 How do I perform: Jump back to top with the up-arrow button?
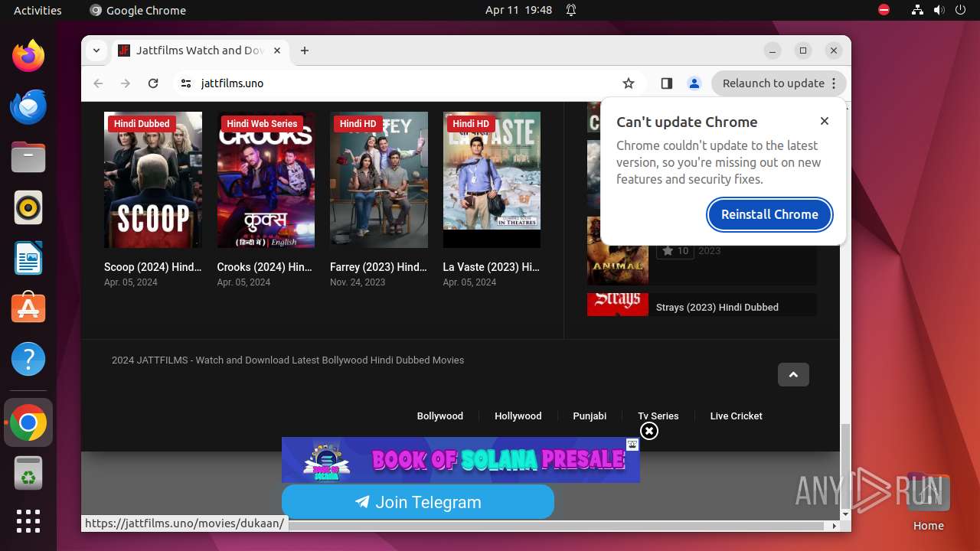[793, 374]
